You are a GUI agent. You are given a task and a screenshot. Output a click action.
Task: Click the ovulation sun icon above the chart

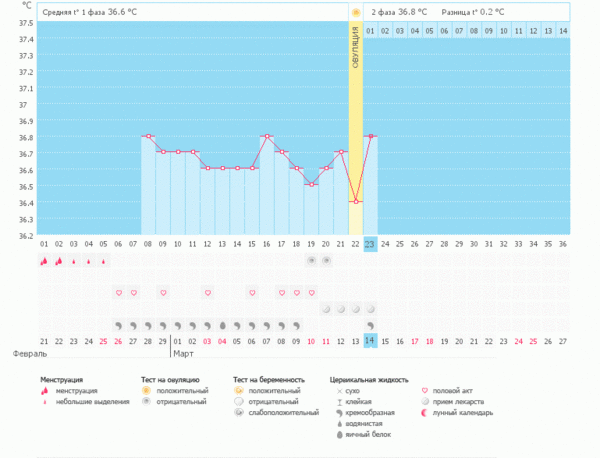coord(355,12)
